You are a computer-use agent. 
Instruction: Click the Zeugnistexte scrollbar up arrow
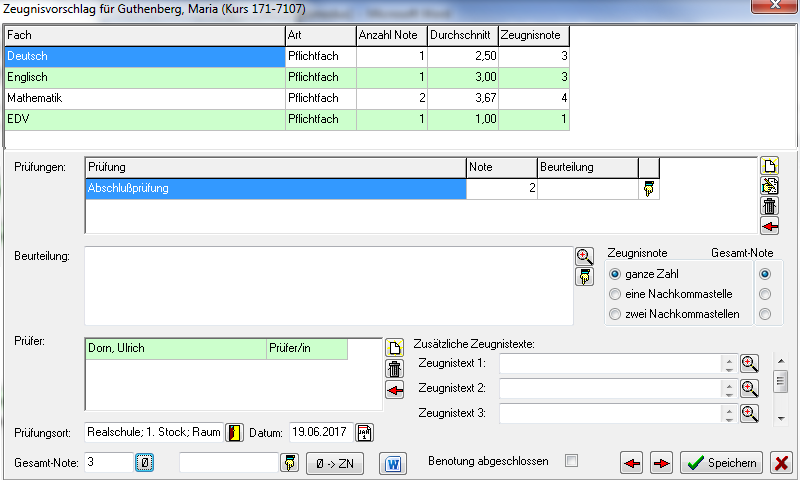[x=781, y=361]
